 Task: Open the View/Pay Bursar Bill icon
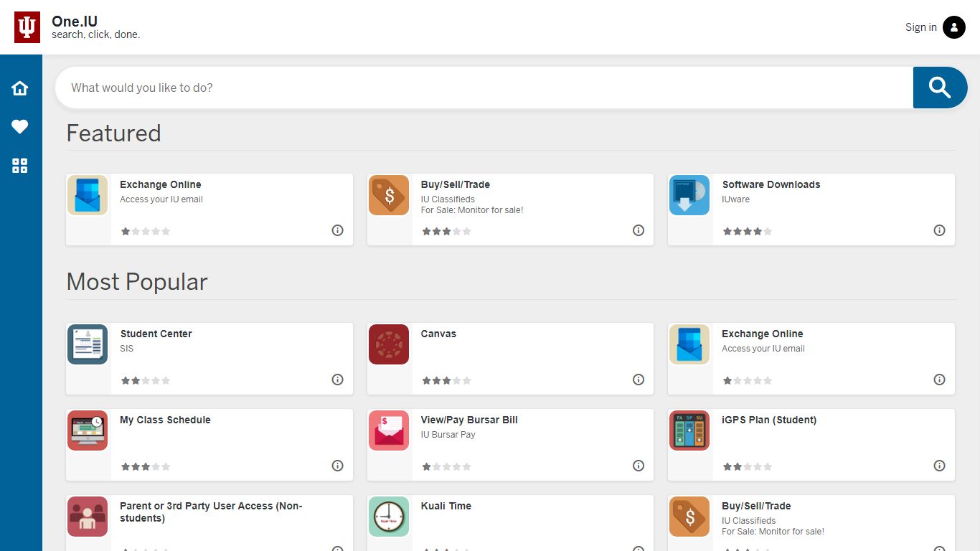(x=389, y=430)
